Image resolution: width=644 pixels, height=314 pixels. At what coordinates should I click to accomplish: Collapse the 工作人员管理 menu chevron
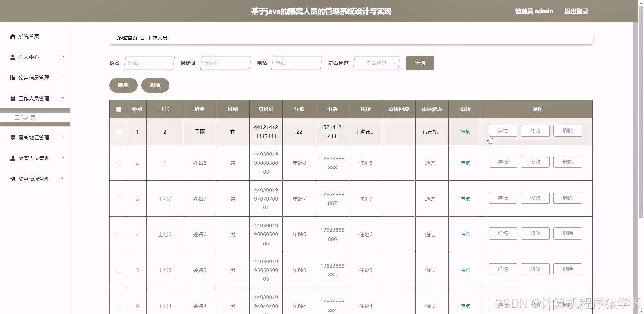[x=63, y=98]
